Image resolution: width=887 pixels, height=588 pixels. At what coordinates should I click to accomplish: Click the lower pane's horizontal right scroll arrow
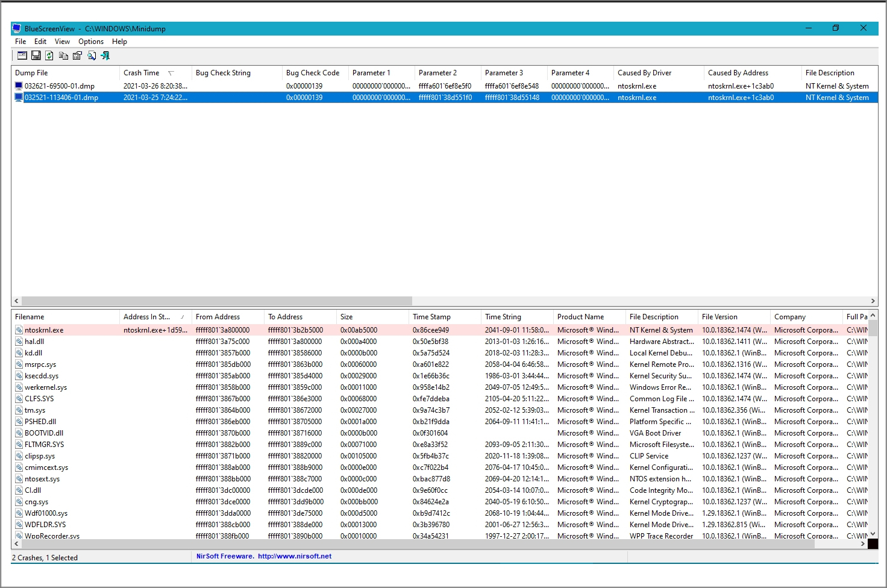pos(862,543)
